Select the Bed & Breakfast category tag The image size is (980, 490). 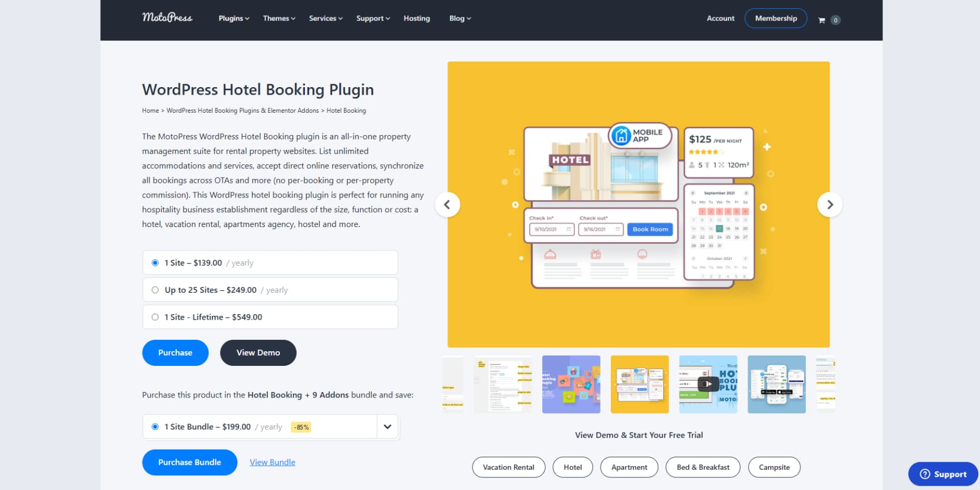tap(703, 467)
